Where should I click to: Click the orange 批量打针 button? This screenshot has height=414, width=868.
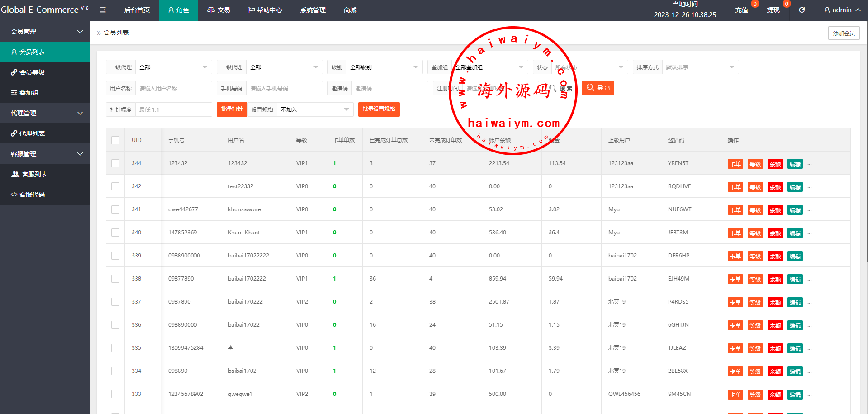pyautogui.click(x=232, y=109)
